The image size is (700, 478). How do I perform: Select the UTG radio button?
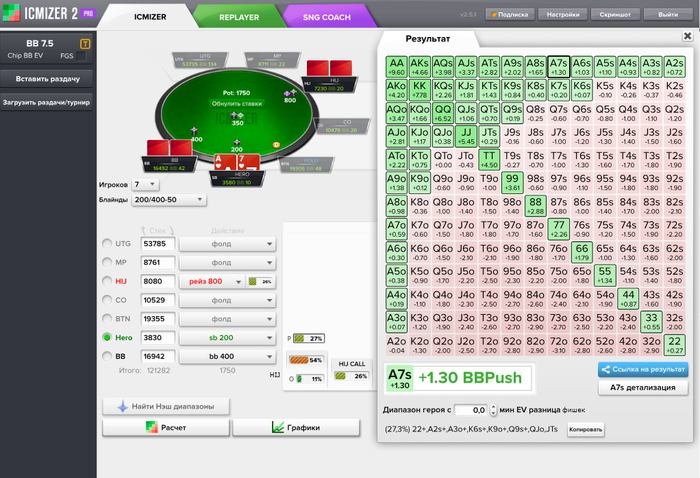tap(107, 244)
